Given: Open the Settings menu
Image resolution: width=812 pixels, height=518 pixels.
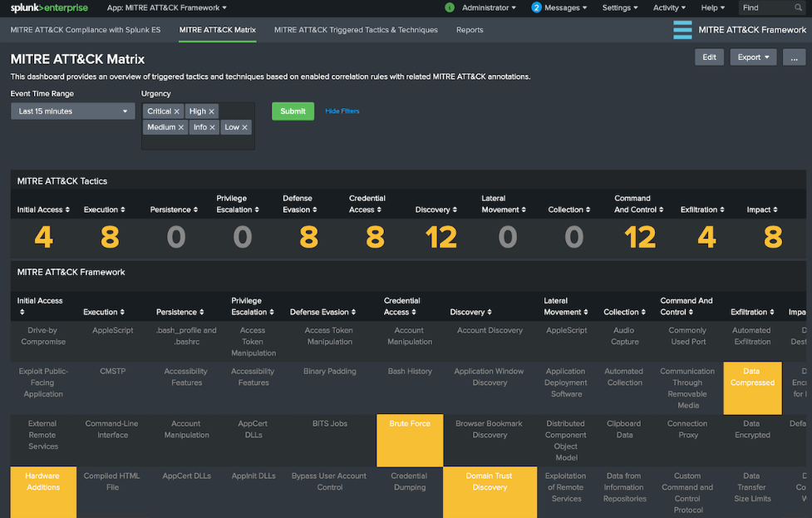Looking at the screenshot, I should [x=620, y=8].
